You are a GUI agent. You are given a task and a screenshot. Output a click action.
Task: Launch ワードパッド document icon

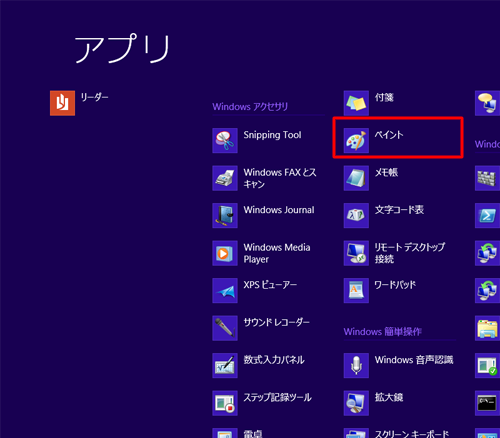tap(356, 290)
